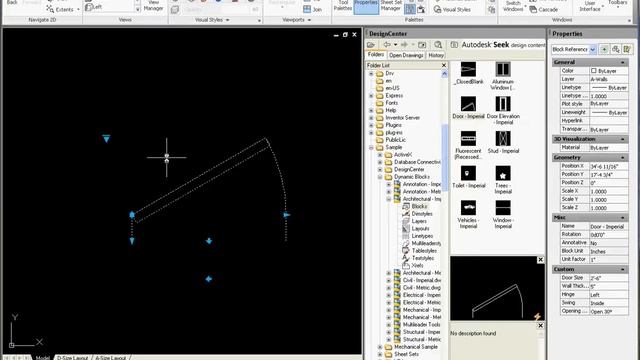Expand the Express folder

[371, 96]
